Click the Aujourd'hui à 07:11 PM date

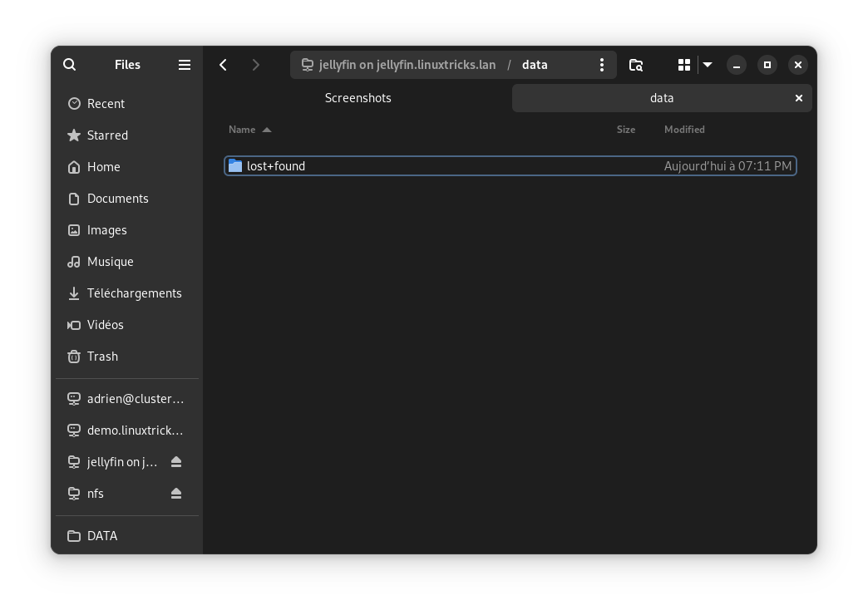(x=727, y=166)
